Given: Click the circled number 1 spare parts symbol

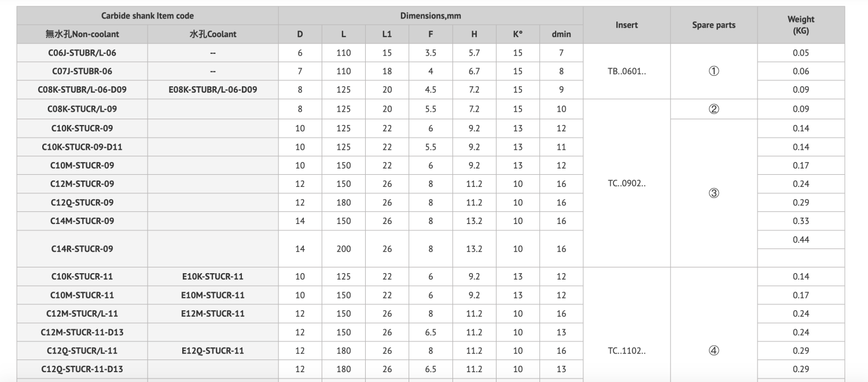Looking at the screenshot, I should point(713,71).
